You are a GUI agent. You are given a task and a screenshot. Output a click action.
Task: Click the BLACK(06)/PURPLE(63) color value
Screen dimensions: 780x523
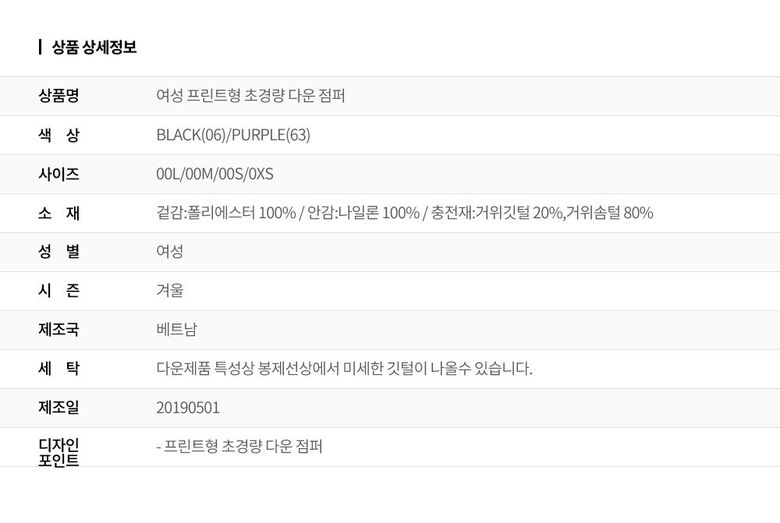(233, 135)
